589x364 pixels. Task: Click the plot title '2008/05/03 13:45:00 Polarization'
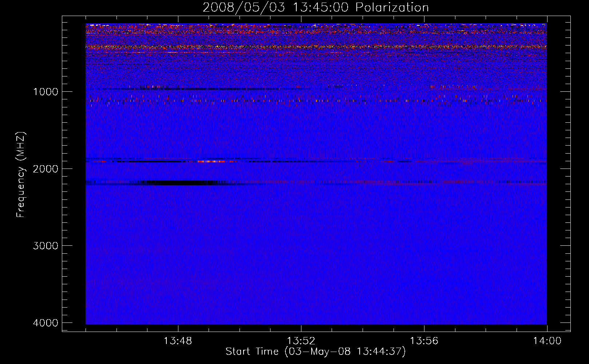coord(316,8)
